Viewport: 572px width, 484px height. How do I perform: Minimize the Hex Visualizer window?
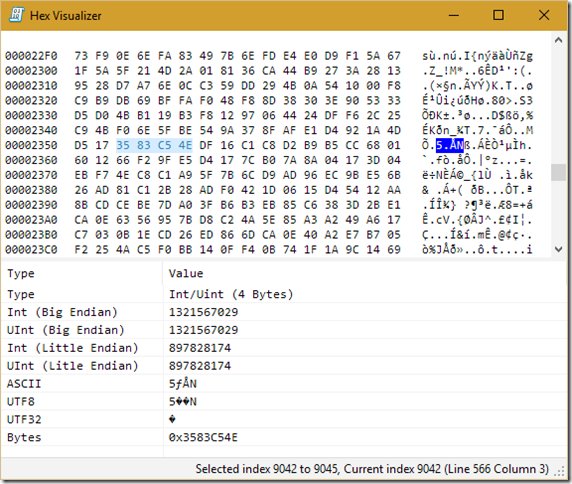[x=454, y=15]
